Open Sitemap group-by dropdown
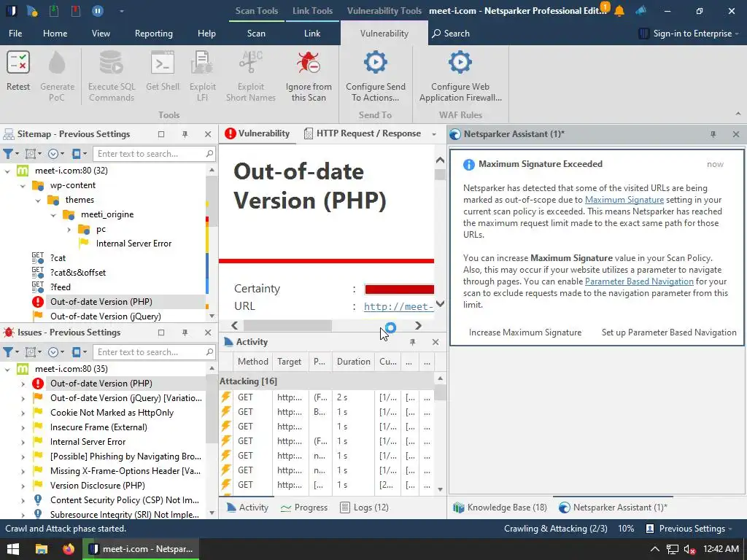The image size is (747, 560). click(x=34, y=154)
